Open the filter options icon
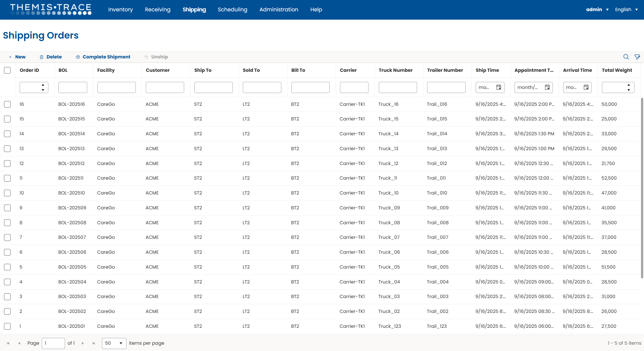The height and width of the screenshot is (351, 644). [637, 57]
